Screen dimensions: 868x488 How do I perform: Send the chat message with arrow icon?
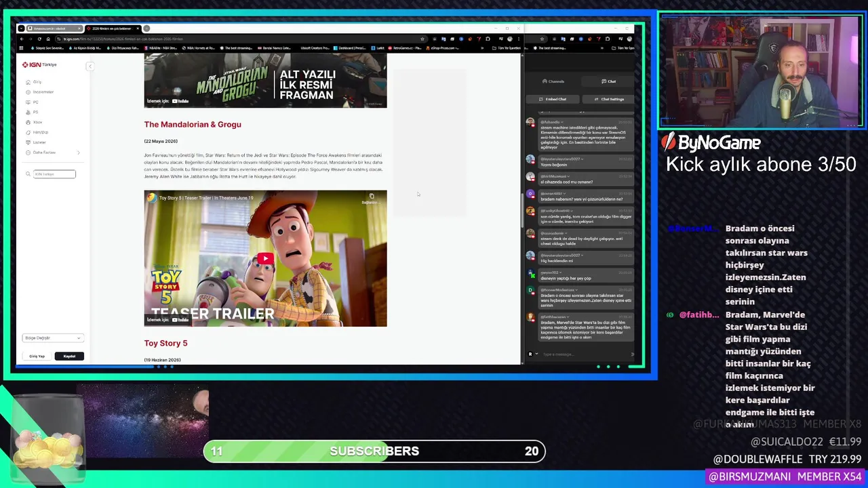(x=633, y=354)
